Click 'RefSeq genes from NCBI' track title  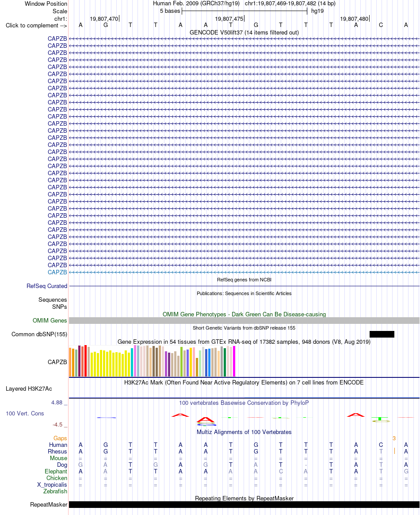(244, 280)
